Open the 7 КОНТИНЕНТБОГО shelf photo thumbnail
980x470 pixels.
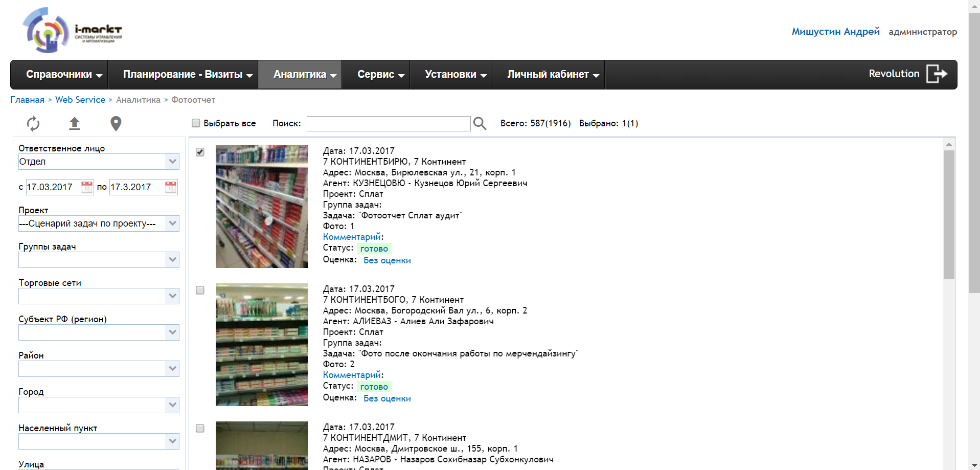click(x=262, y=345)
